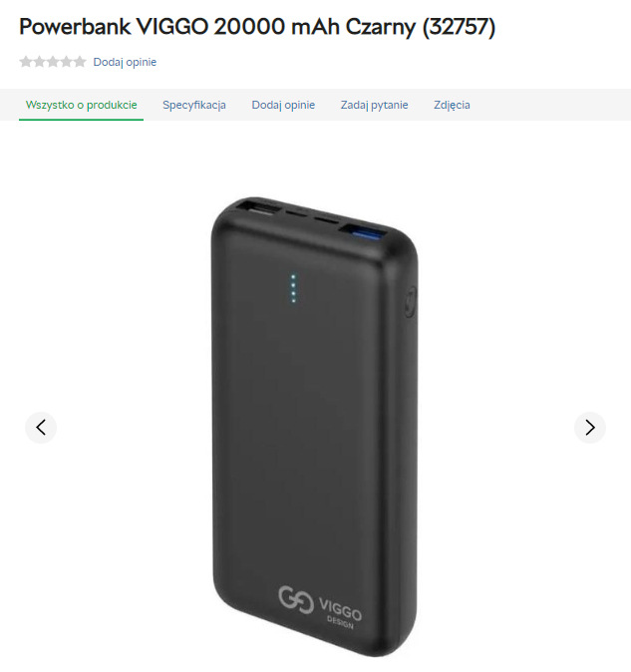
Task: Open the 'Dodaj opinie' tab
Action: (x=283, y=105)
